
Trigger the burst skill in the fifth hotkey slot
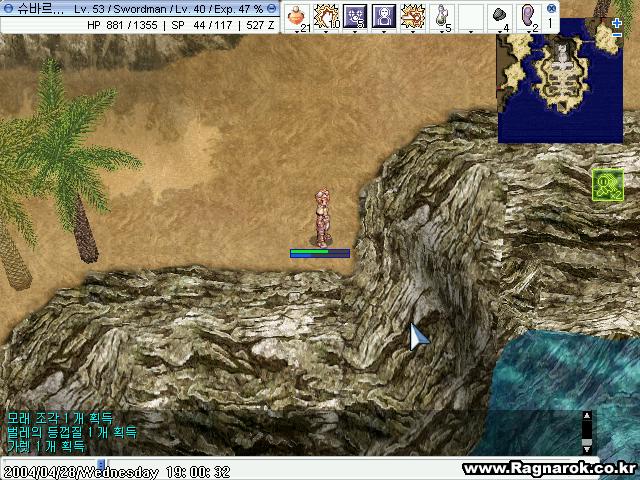click(x=412, y=16)
